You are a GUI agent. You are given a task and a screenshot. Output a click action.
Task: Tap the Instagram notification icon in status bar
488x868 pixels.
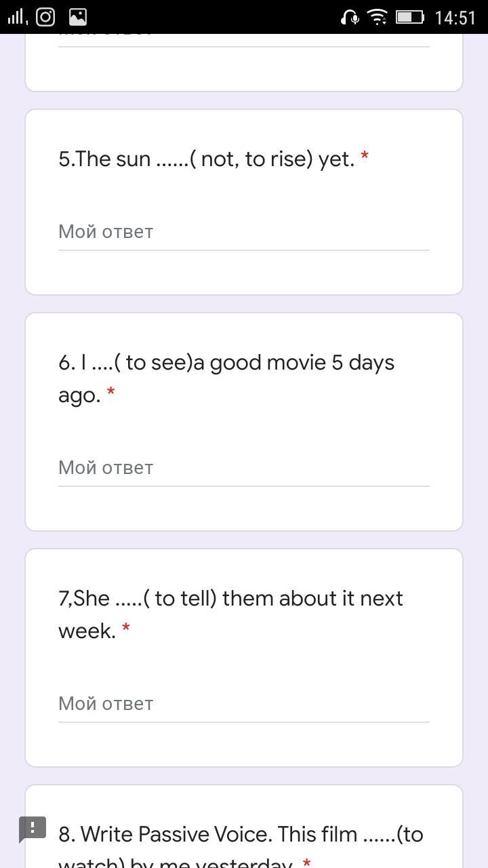[x=45, y=16]
